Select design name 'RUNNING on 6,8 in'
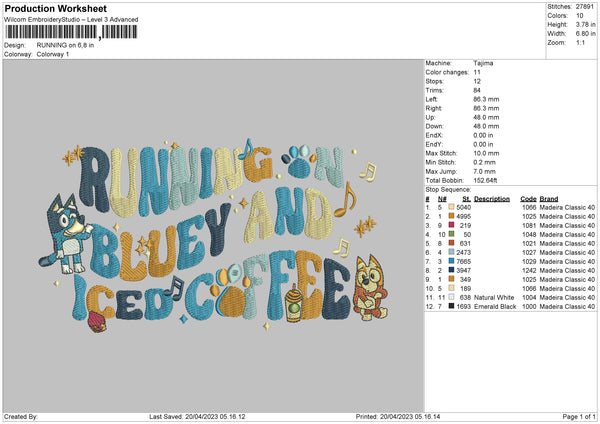This screenshot has width=600, height=424. (x=65, y=45)
